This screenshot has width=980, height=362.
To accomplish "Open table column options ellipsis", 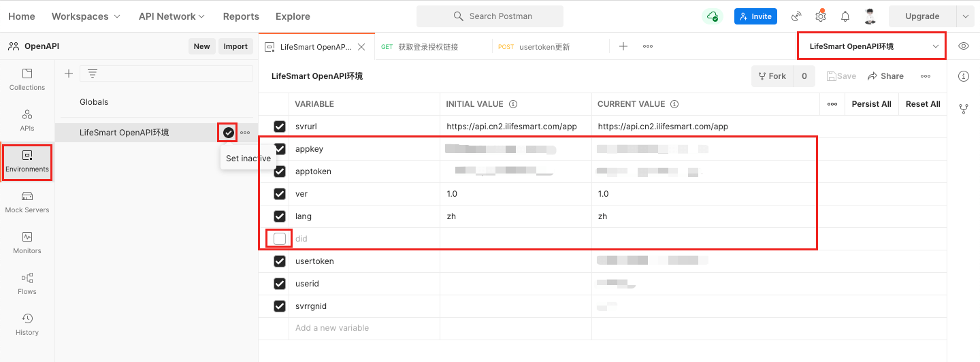I will click(832, 104).
